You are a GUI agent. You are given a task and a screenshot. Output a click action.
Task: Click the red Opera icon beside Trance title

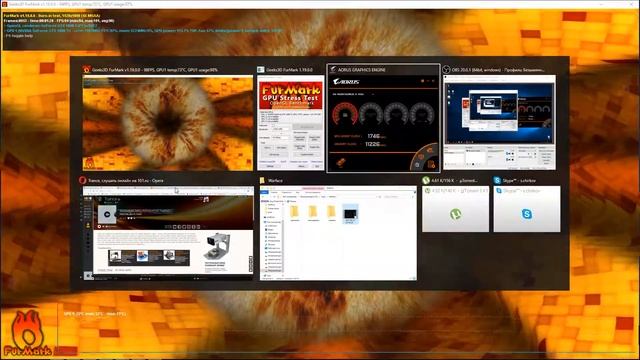[x=82, y=180]
